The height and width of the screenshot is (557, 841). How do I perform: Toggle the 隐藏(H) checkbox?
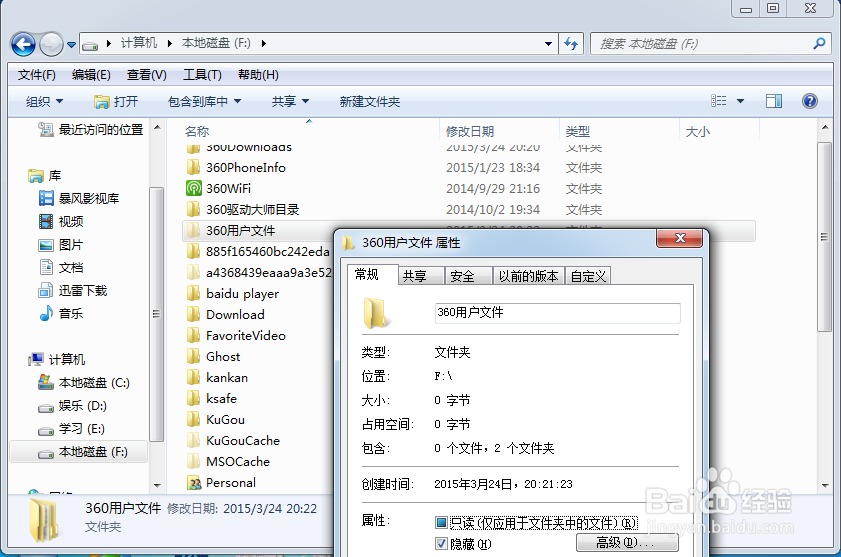[441, 544]
